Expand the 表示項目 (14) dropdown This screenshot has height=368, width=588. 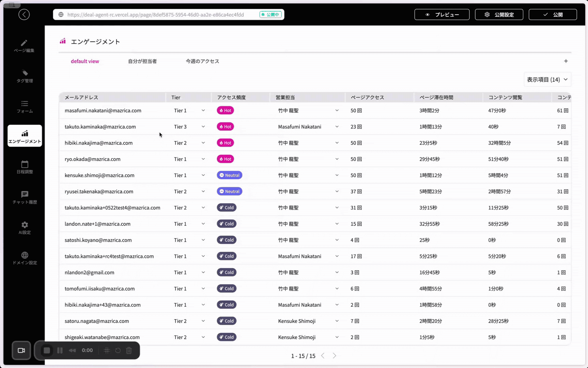pos(547,79)
